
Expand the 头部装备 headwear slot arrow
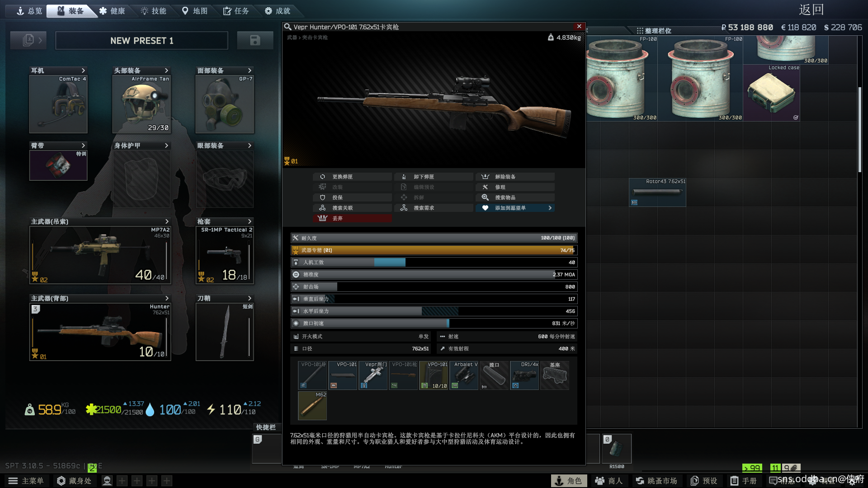tap(166, 70)
